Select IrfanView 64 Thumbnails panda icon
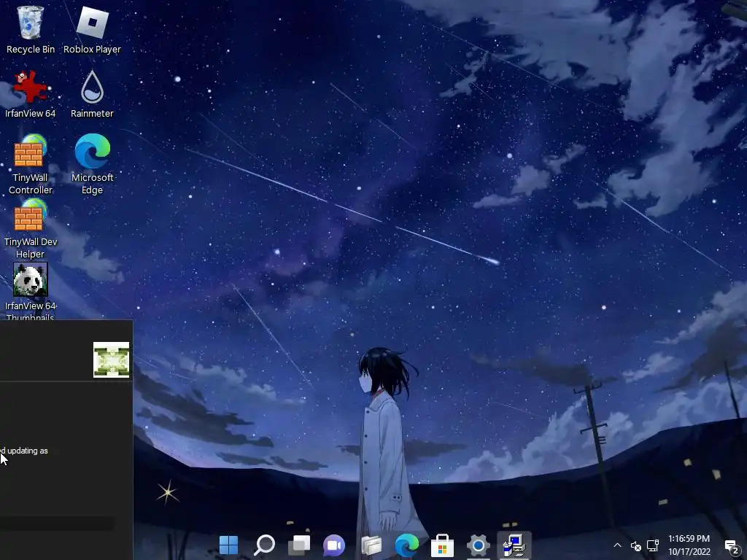The height and width of the screenshot is (560, 747). (31, 292)
